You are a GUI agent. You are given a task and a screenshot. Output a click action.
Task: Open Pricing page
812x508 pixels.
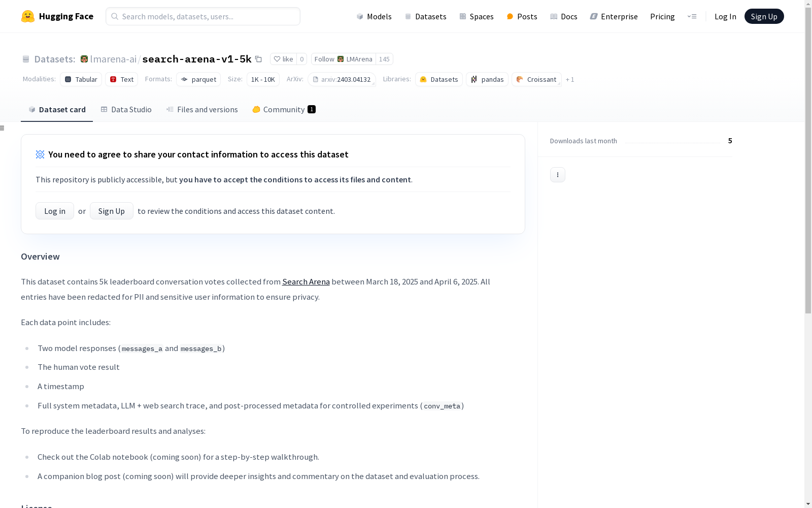(662, 16)
